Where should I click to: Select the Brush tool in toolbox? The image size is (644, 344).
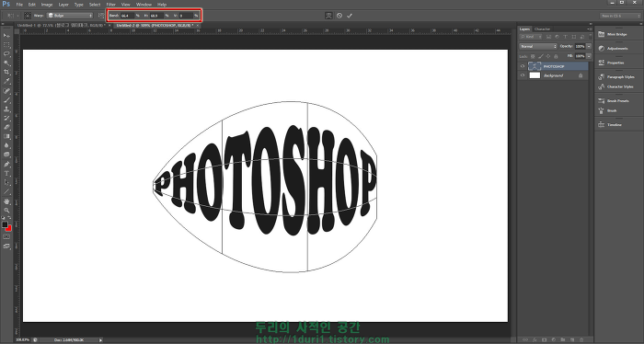[6, 99]
